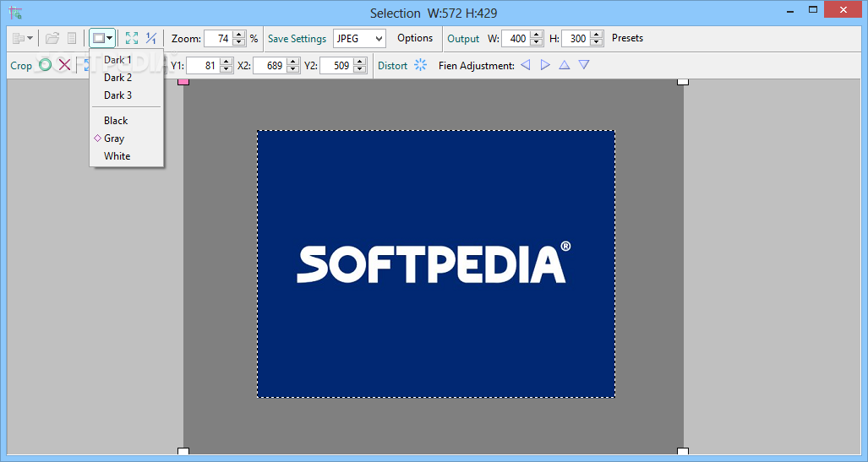Increase the Y1 value
Viewport: 868px width, 462px height.
coord(226,62)
